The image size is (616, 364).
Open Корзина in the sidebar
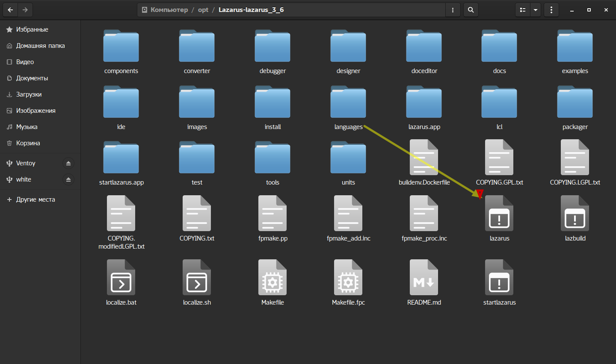click(40, 143)
